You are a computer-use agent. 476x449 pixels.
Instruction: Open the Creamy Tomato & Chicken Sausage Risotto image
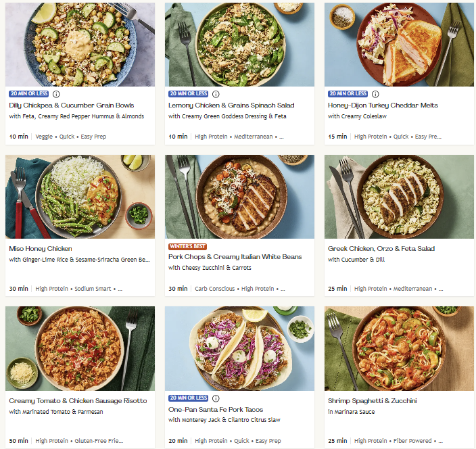click(80, 348)
